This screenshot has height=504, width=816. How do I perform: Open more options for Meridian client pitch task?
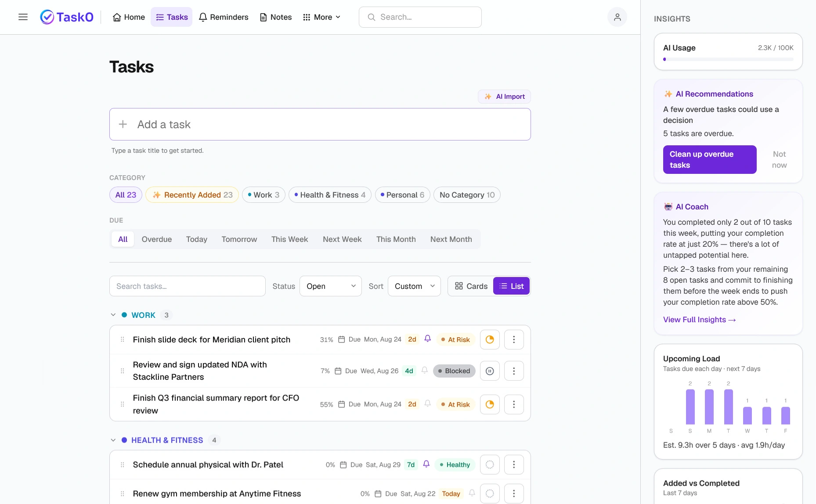click(514, 340)
